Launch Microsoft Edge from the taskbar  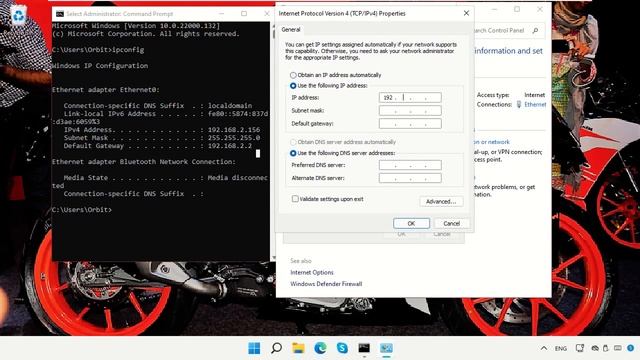pyautogui.click(x=320, y=348)
